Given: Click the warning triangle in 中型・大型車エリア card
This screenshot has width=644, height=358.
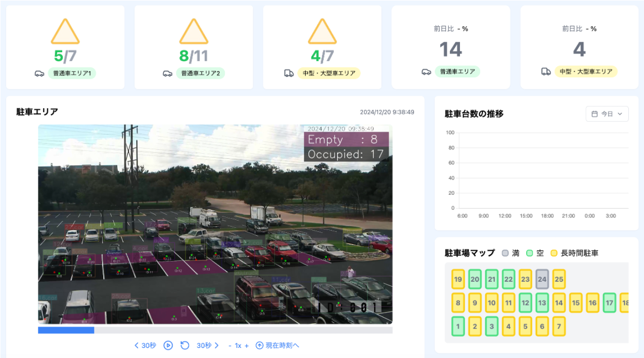Looking at the screenshot, I should [x=322, y=33].
